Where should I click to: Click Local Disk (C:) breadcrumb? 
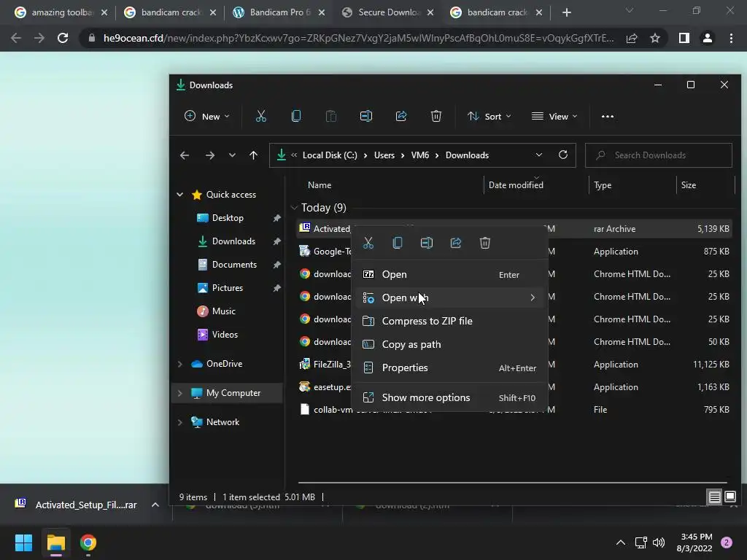(330, 155)
